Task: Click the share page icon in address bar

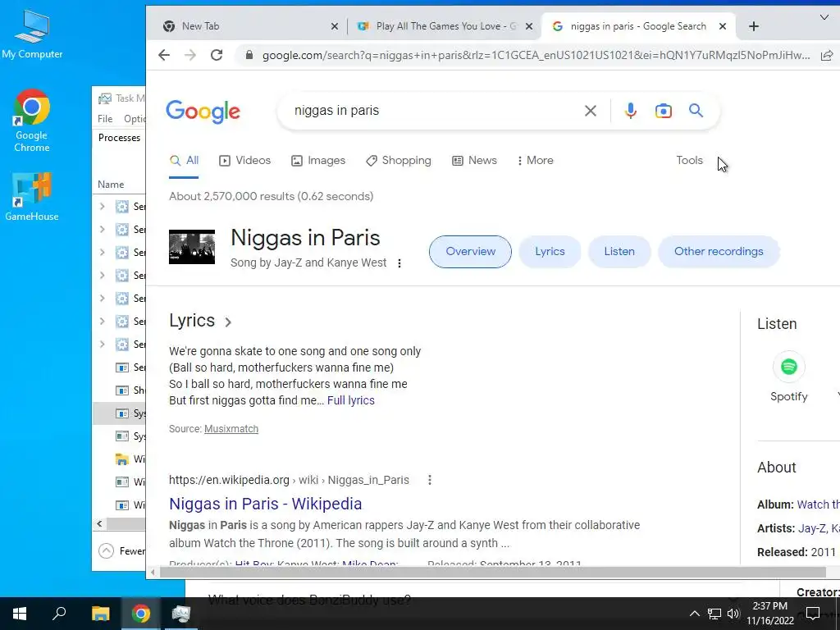Action: click(x=827, y=55)
